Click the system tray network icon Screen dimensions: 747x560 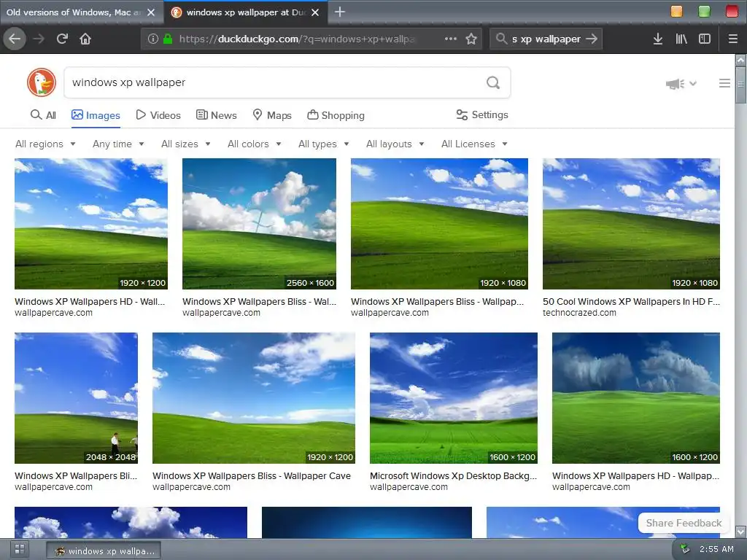(x=684, y=548)
